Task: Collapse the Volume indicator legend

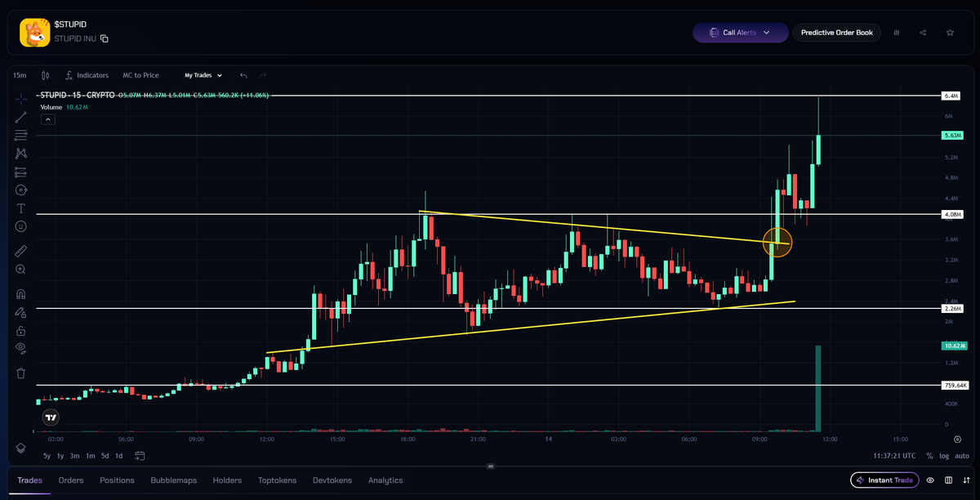Action: click(47, 119)
